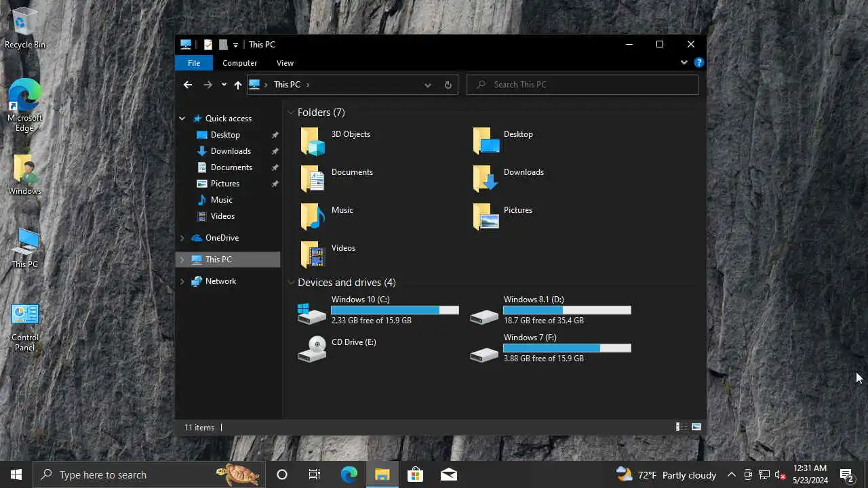Click the Properties quick access toolbar icon
868x488 pixels.
(208, 45)
